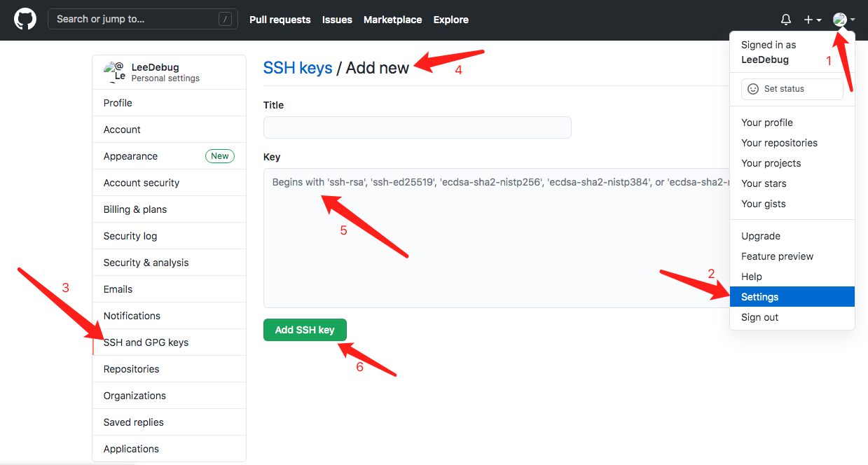The width and height of the screenshot is (868, 465).
Task: Open Pull requests in the top nav
Action: coord(280,20)
